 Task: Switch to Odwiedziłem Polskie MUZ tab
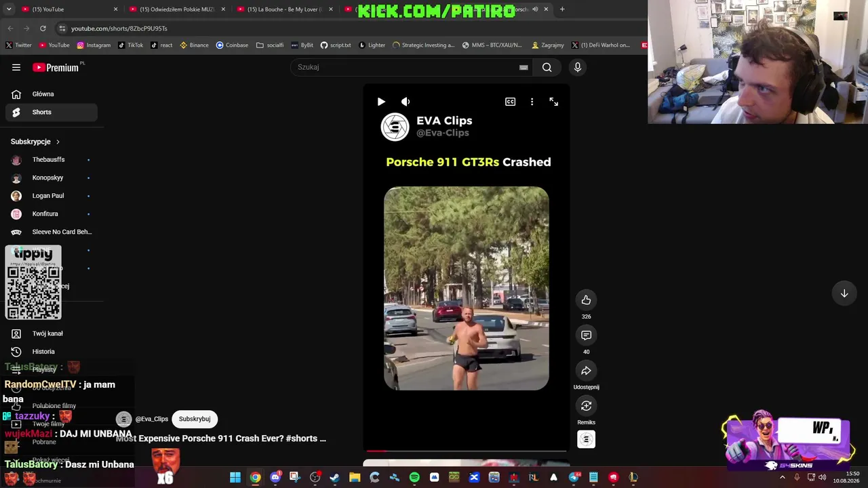point(176,9)
